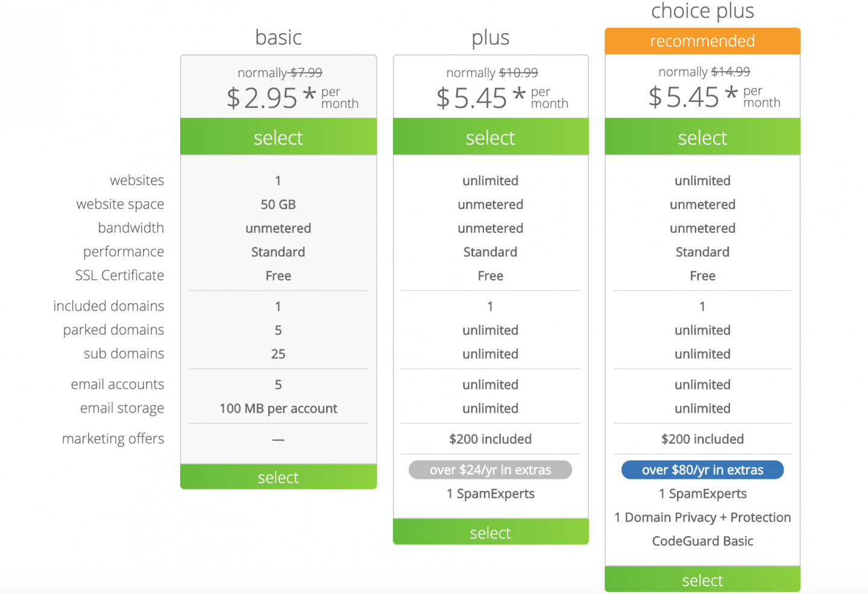The height and width of the screenshot is (594, 868).
Task: Click the top select button for plus plan
Action: pos(490,137)
